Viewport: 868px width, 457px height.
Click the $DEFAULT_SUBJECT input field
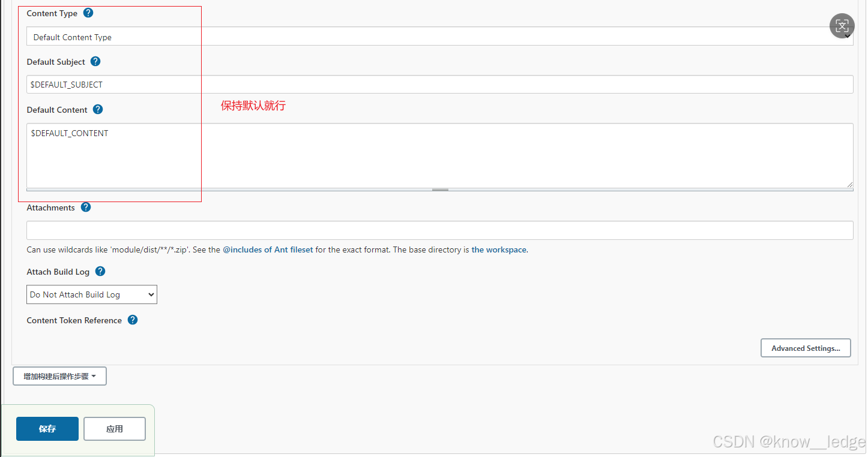pos(439,85)
